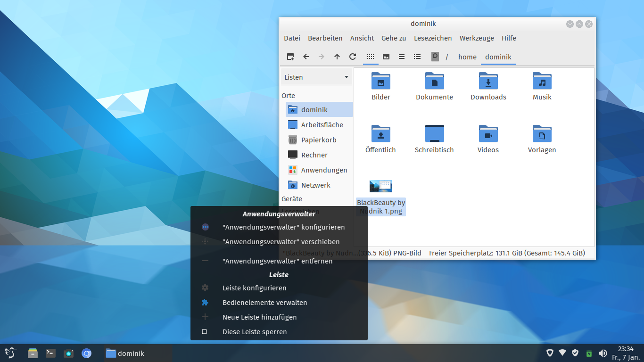The height and width of the screenshot is (362, 644).
Task: Open clock showing 23:34
Action: coord(626,353)
